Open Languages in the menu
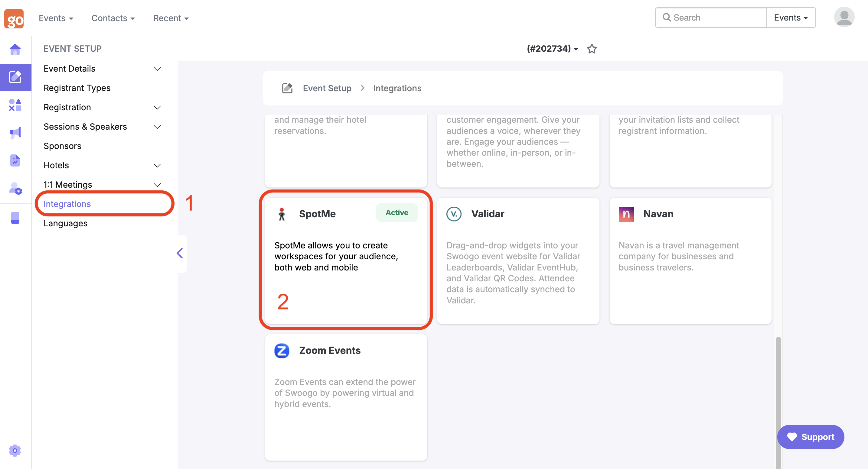 click(65, 224)
